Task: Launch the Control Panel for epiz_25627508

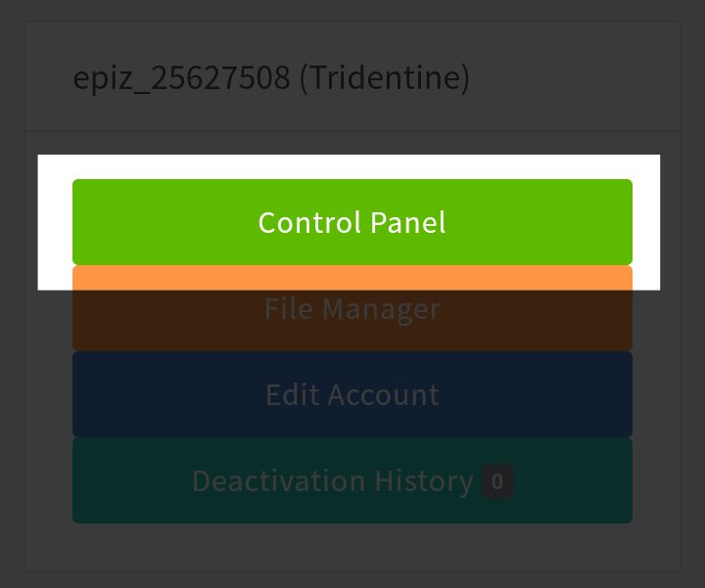Action: click(352, 222)
